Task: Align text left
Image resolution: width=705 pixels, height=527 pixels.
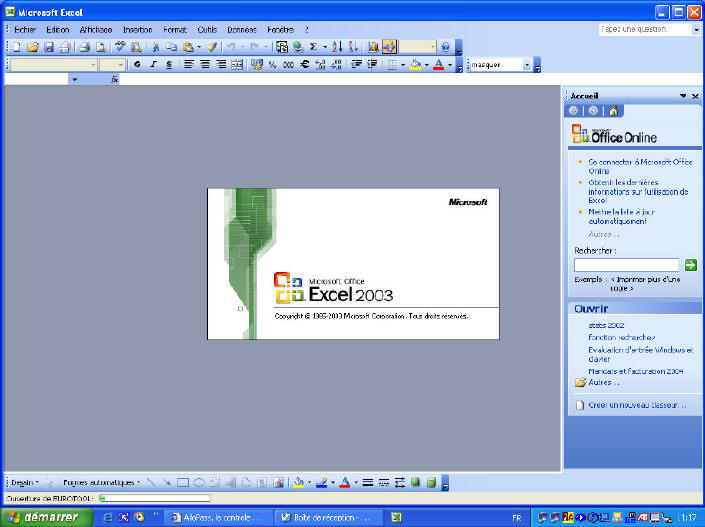Action: (188, 65)
